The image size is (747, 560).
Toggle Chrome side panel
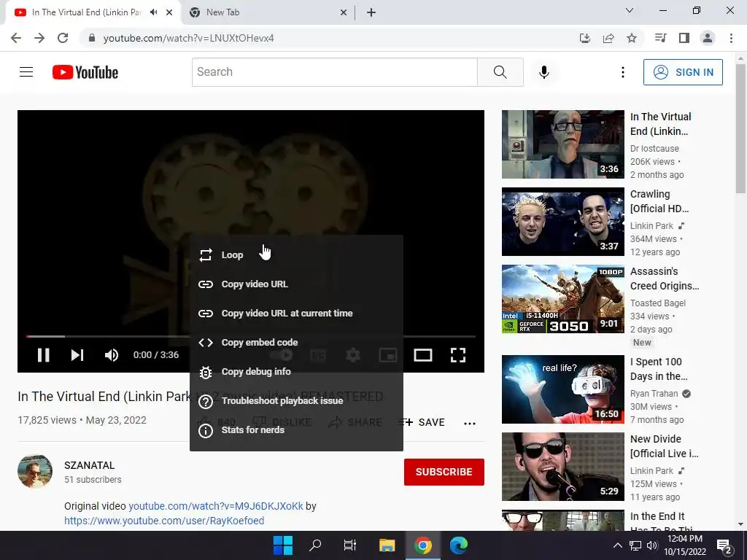[x=684, y=38]
